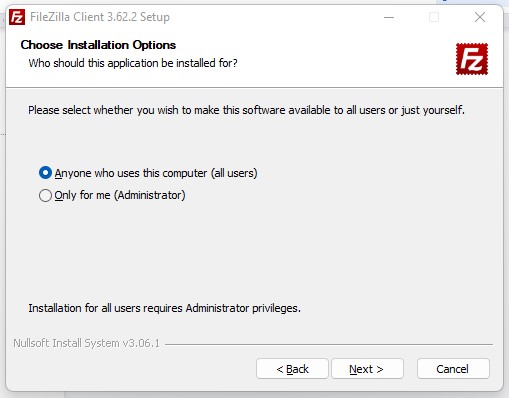Click the greyed-out maximize window button
This screenshot has width=509, height=398.
pyautogui.click(x=434, y=17)
